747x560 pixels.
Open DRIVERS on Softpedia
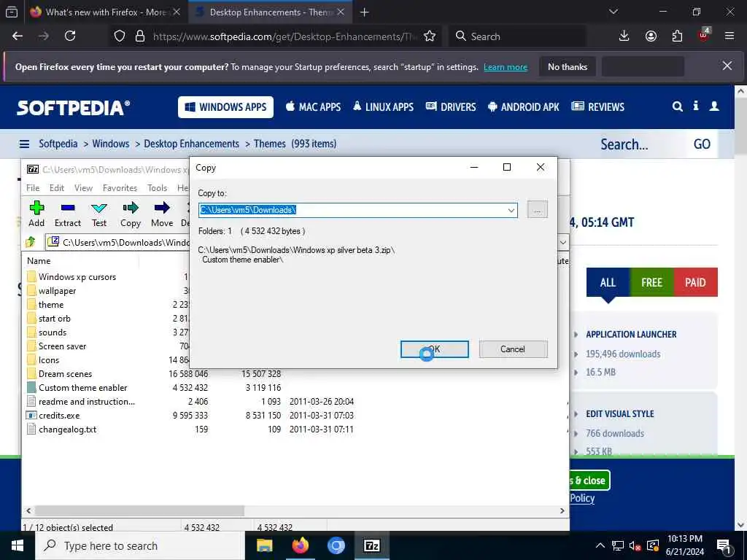451,107
